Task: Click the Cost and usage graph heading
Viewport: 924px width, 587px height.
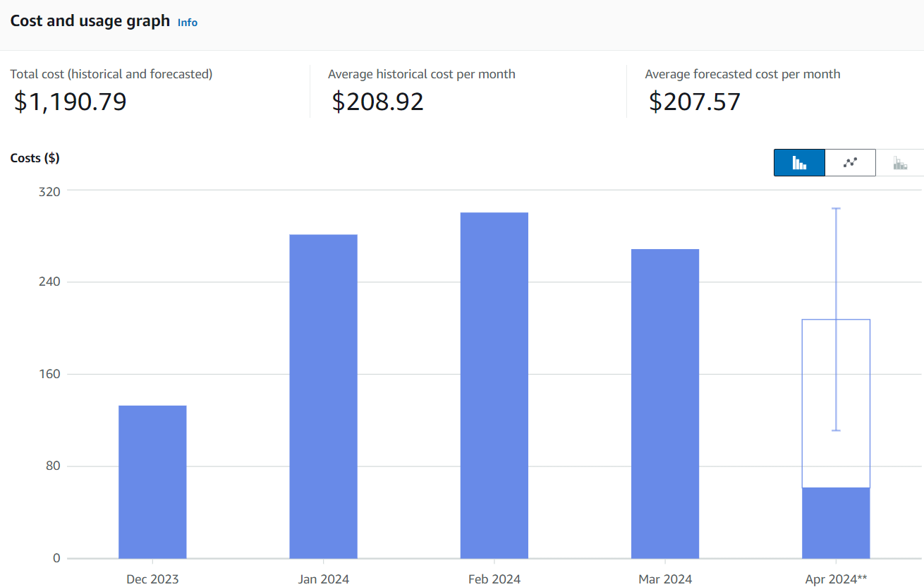Action: coord(90,21)
